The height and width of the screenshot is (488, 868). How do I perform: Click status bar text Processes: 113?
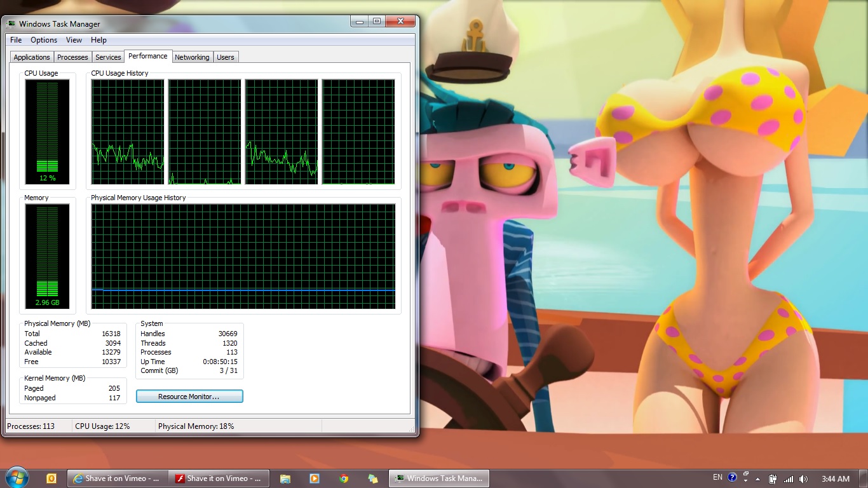coord(31,426)
